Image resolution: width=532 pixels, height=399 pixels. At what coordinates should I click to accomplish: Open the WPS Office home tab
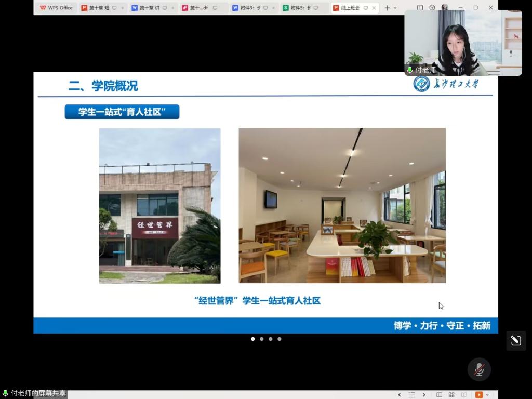(56, 8)
